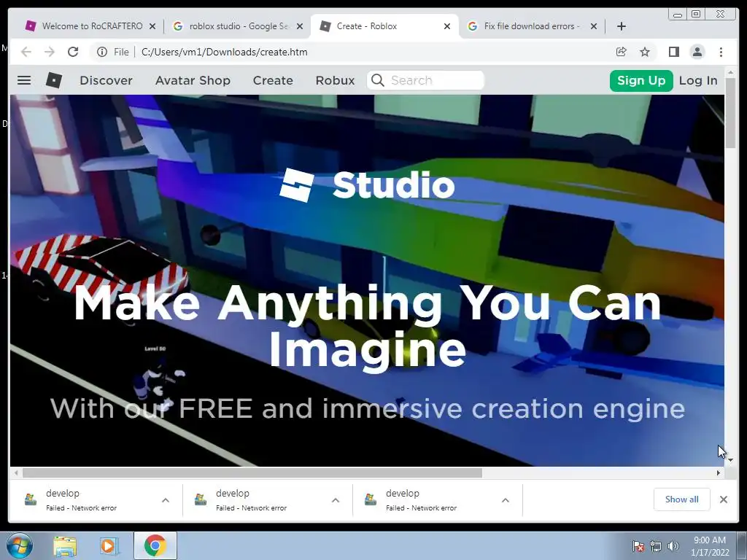This screenshot has height=560, width=747.
Task: Click the green Sign Up button
Action: click(x=641, y=80)
